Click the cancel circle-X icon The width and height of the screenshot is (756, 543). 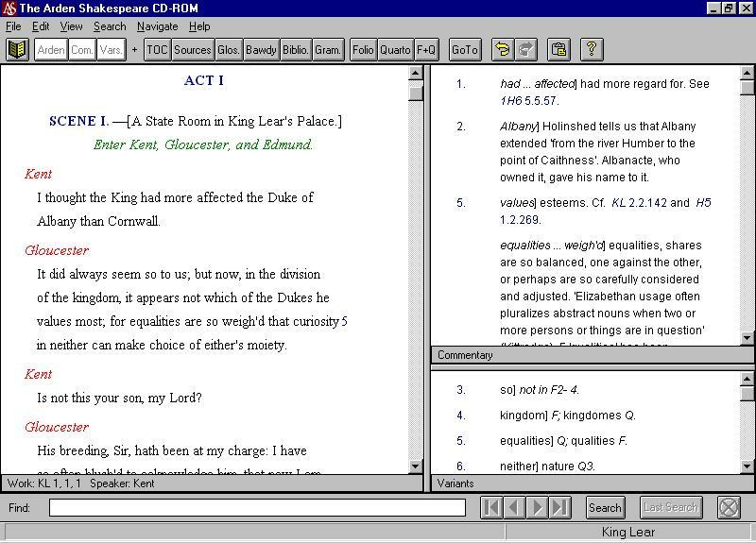[x=729, y=507]
